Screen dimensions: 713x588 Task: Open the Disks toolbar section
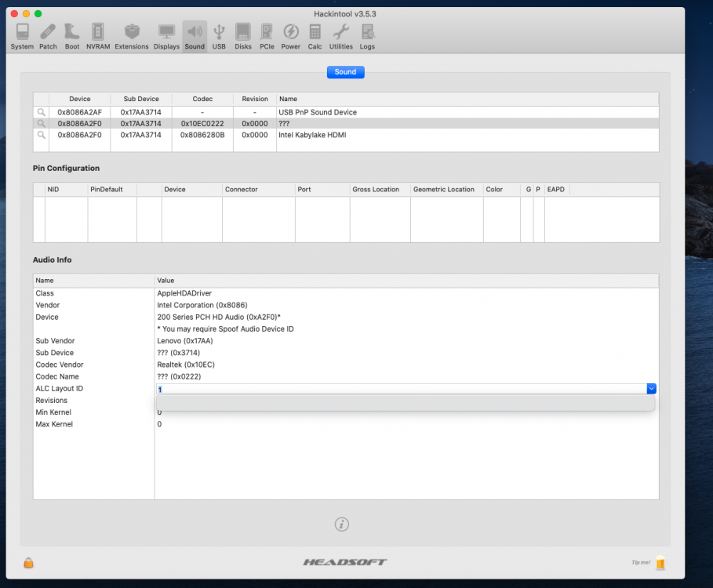243,36
